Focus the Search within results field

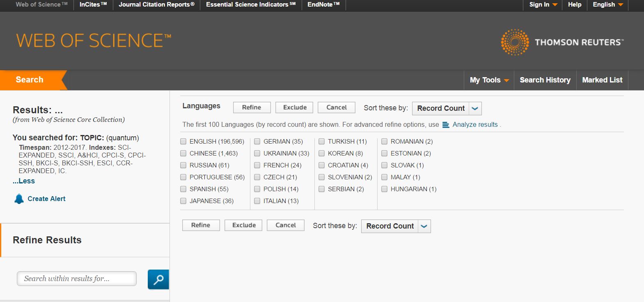77,279
